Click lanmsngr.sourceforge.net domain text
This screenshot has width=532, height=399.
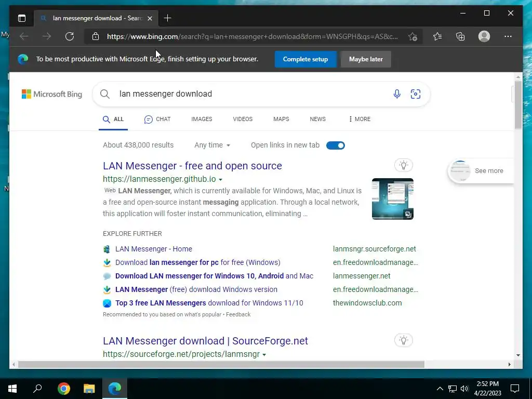tap(374, 249)
